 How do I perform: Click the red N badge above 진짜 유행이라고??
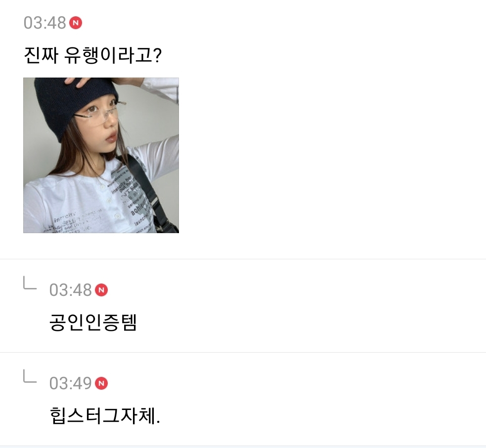75,23
